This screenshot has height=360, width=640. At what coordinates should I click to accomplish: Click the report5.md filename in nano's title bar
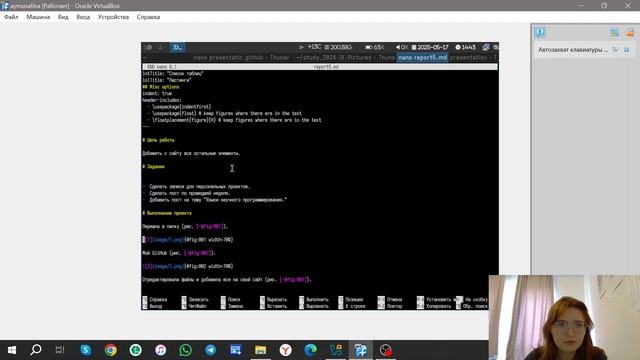326,67
